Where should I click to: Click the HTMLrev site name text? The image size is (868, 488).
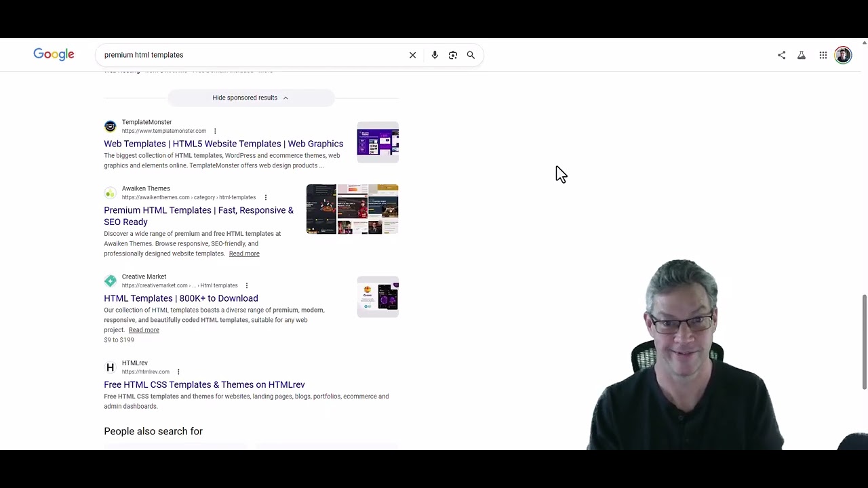(x=135, y=363)
